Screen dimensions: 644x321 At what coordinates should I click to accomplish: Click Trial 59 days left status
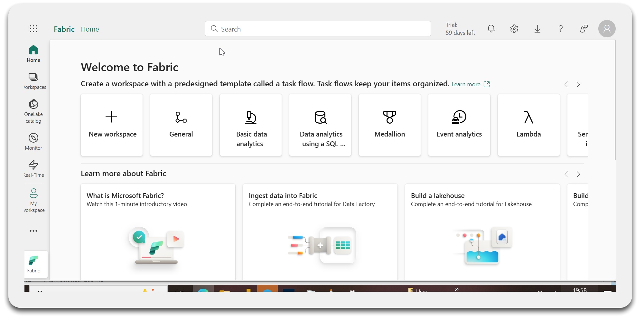tap(460, 29)
